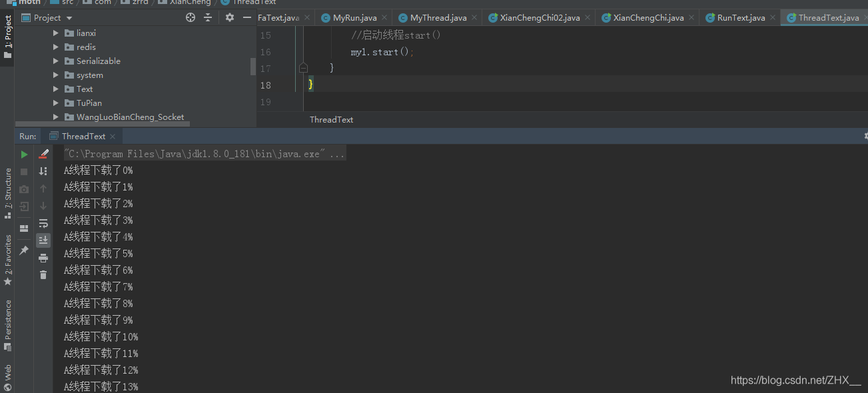Click the java.exe command line in console
The height and width of the screenshot is (393, 868).
(205, 154)
